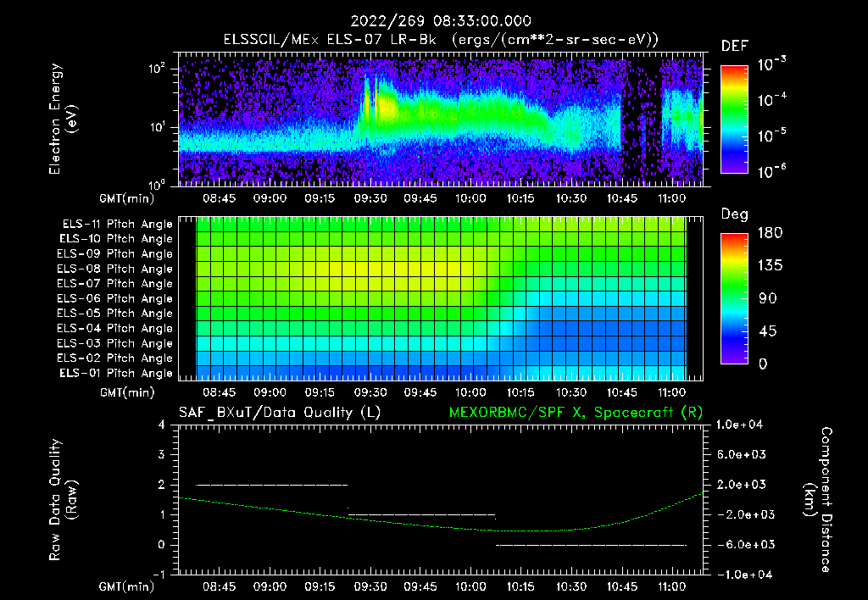Click the data quality axis value 4
This screenshot has height=600, width=868.
click(162, 425)
